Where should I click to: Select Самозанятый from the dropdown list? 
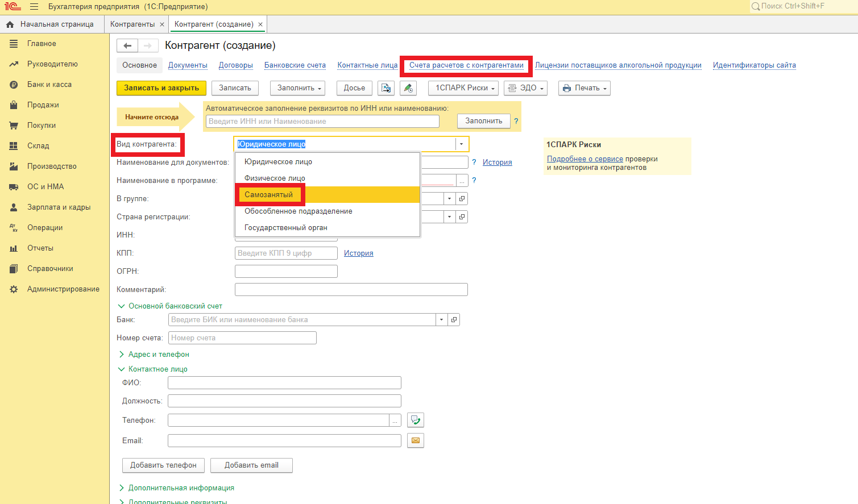coord(269,195)
